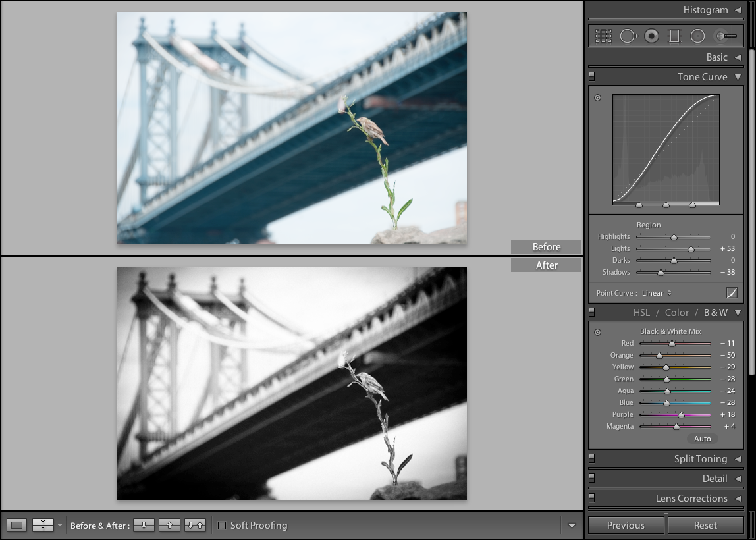Click the Orange mix slider handle
The image size is (756, 540).
coord(660,355)
